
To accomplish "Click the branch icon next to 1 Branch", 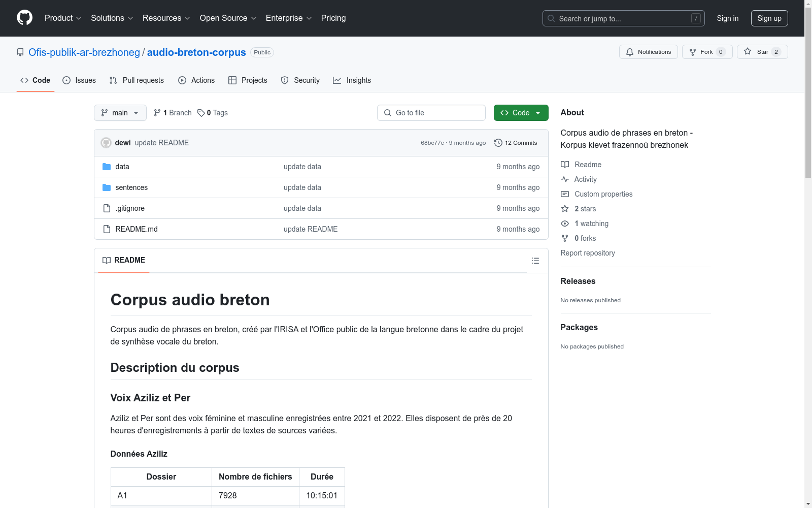I will tap(157, 113).
